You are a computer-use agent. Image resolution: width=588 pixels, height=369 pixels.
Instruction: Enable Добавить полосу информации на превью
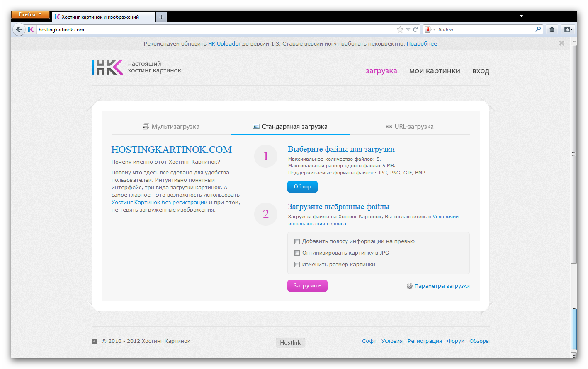[x=297, y=241]
